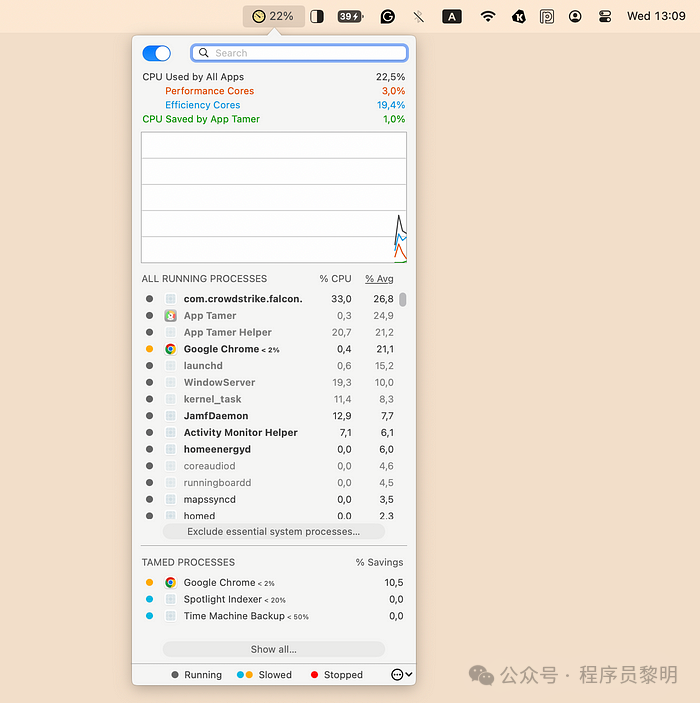Click the Grammarly G menu bar icon
The width and height of the screenshot is (700, 703).
pyautogui.click(x=387, y=17)
